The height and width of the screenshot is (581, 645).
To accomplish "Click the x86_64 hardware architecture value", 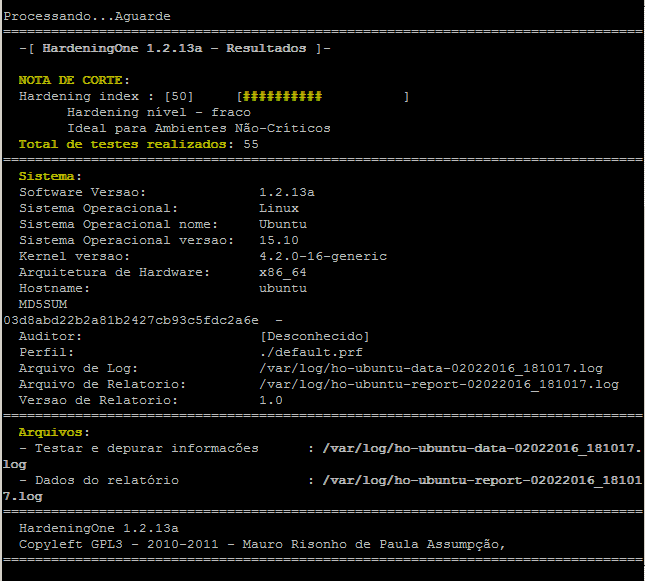I will click(283, 272).
